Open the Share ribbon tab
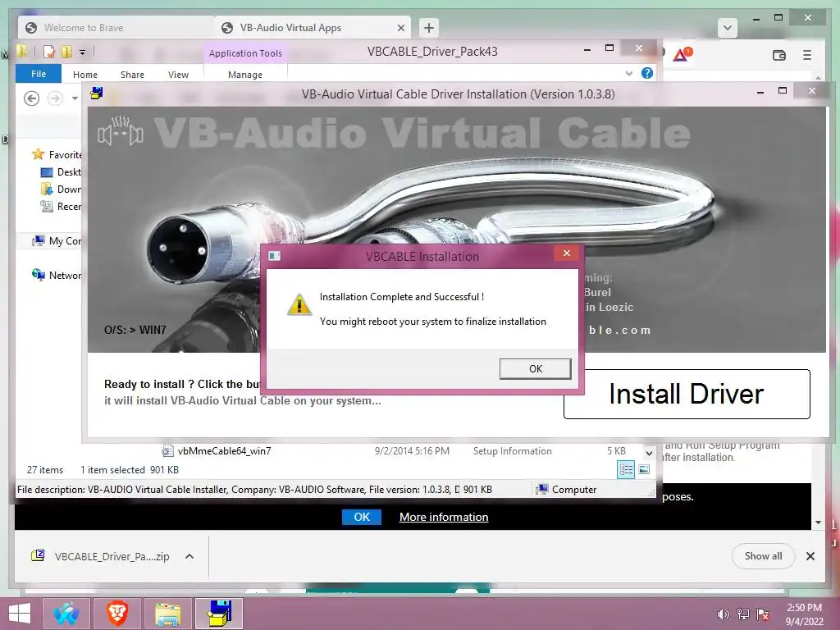The width and height of the screenshot is (840, 630). coord(132,75)
